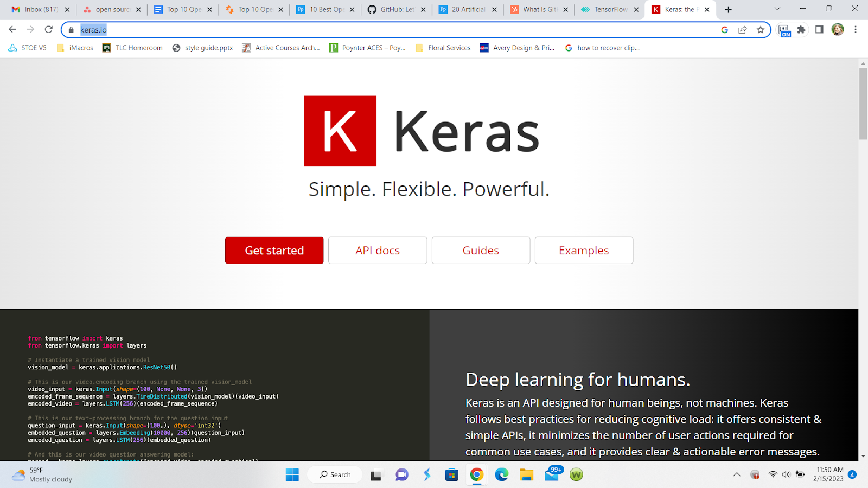Switch to the TensorFlow tab

(x=607, y=9)
